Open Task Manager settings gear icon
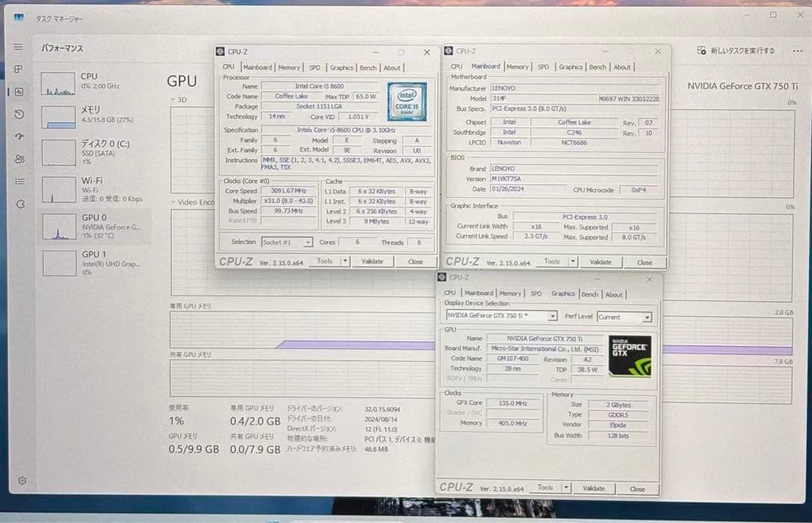The width and height of the screenshot is (812, 523). [22, 480]
